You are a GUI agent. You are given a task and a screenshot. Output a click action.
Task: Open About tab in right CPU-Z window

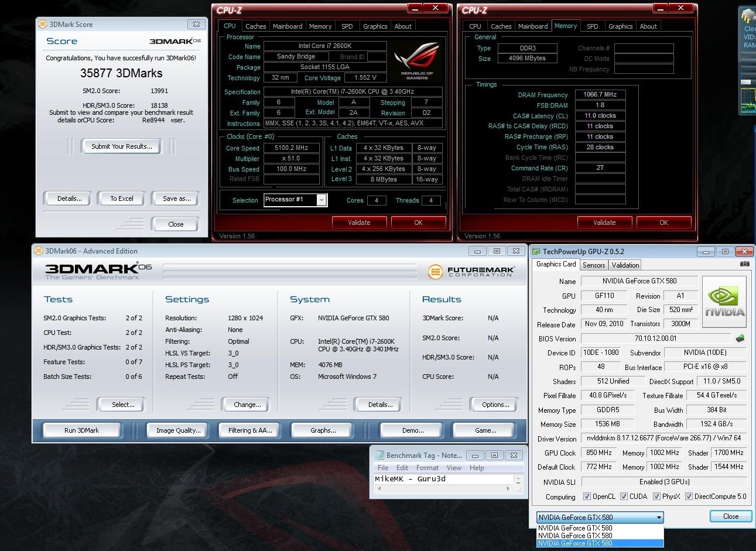pos(648,26)
